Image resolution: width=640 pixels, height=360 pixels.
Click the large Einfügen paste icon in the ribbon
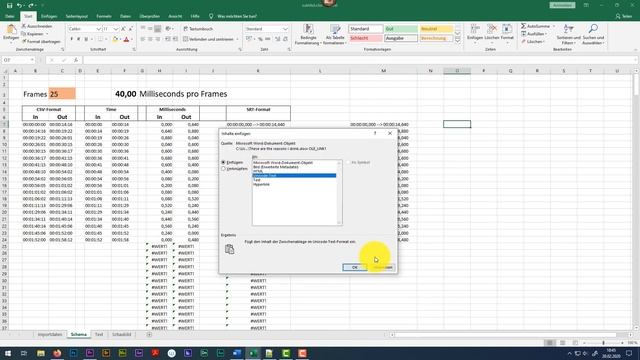[x=11, y=30]
